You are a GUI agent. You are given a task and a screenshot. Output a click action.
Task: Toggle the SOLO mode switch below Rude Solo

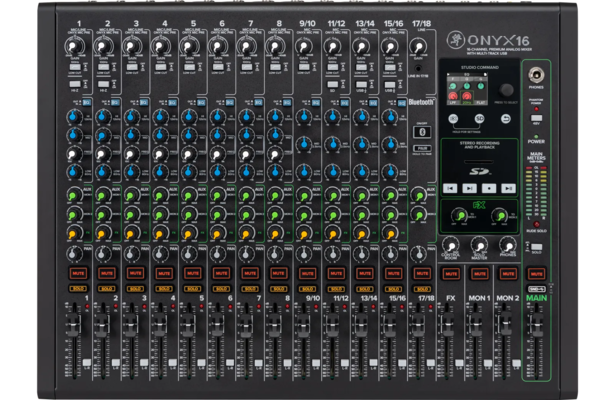[x=537, y=247]
